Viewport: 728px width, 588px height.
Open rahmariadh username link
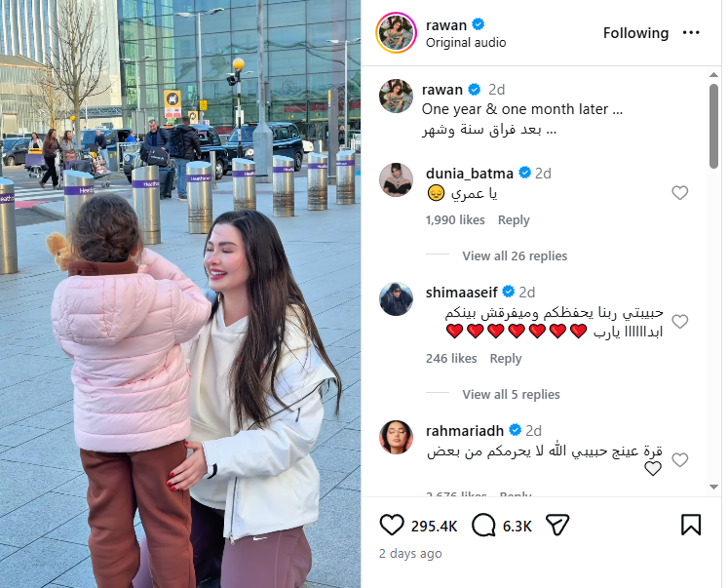tap(464, 431)
